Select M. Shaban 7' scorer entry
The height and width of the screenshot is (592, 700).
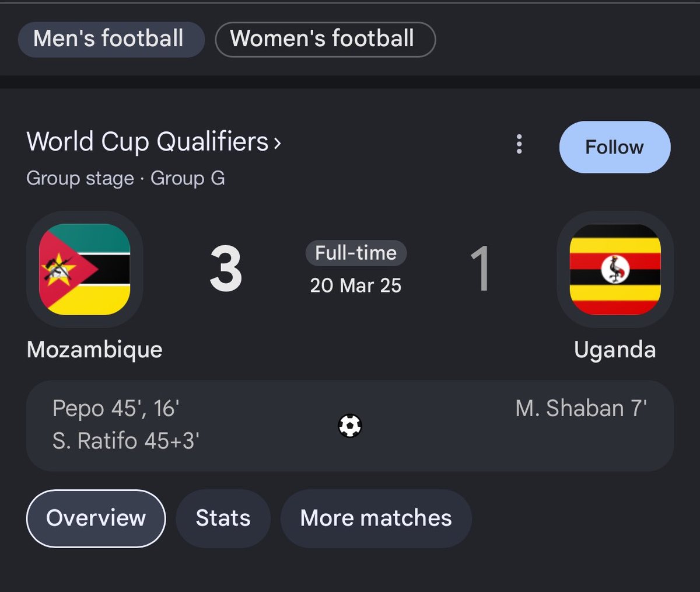tap(581, 409)
